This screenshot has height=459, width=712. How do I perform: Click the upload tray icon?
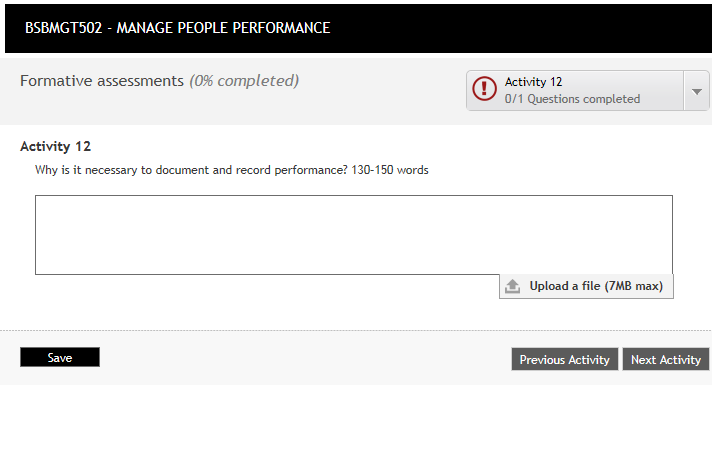point(513,286)
